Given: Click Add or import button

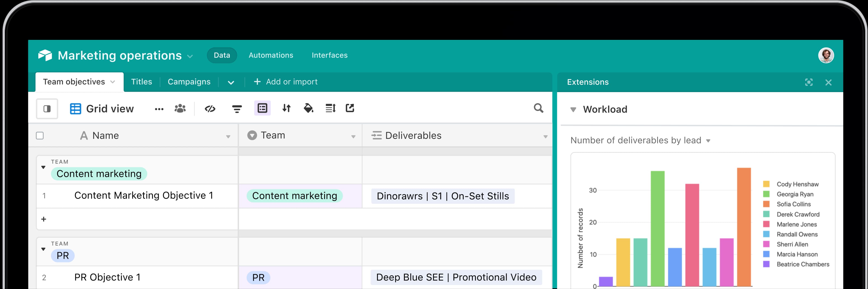Looking at the screenshot, I should click(285, 82).
